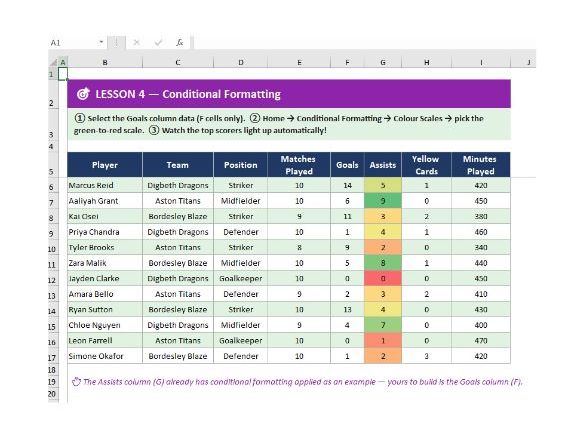Select the cell with Zara Malik
Screen dimensions: 565x424
tap(105, 263)
